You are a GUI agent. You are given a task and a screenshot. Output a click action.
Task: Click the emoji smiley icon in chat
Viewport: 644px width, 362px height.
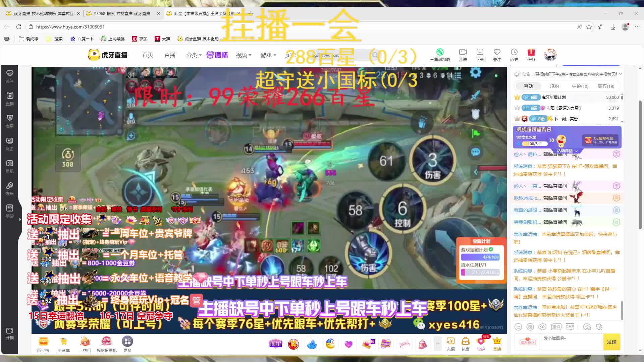coord(518,327)
